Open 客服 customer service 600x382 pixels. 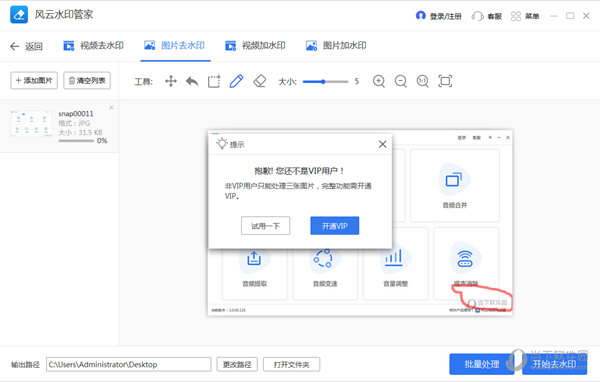(x=487, y=16)
